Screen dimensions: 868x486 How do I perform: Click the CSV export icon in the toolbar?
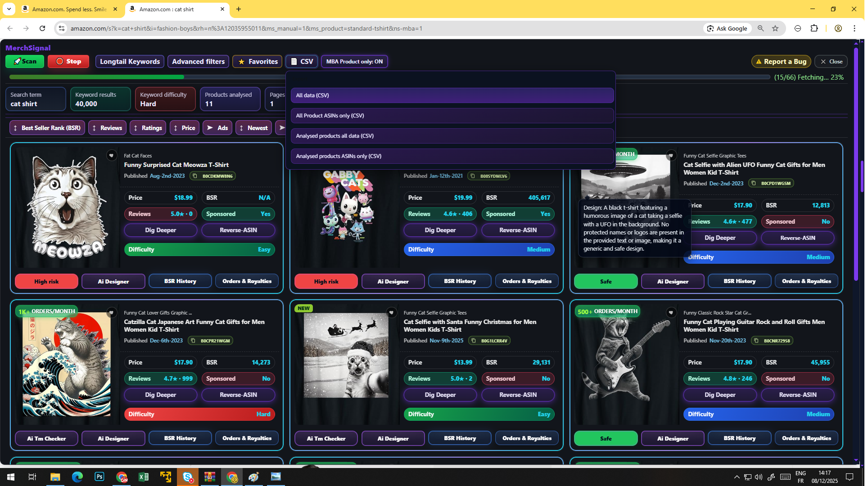(x=294, y=61)
